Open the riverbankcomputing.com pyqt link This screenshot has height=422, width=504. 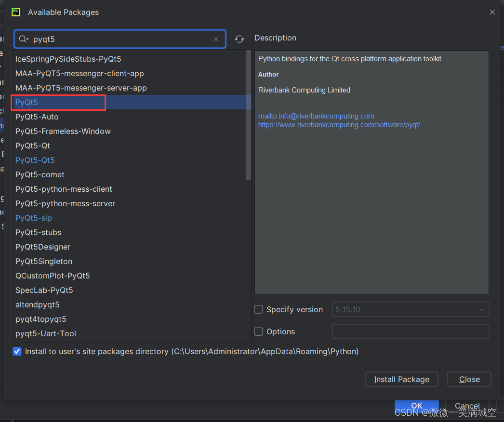339,125
